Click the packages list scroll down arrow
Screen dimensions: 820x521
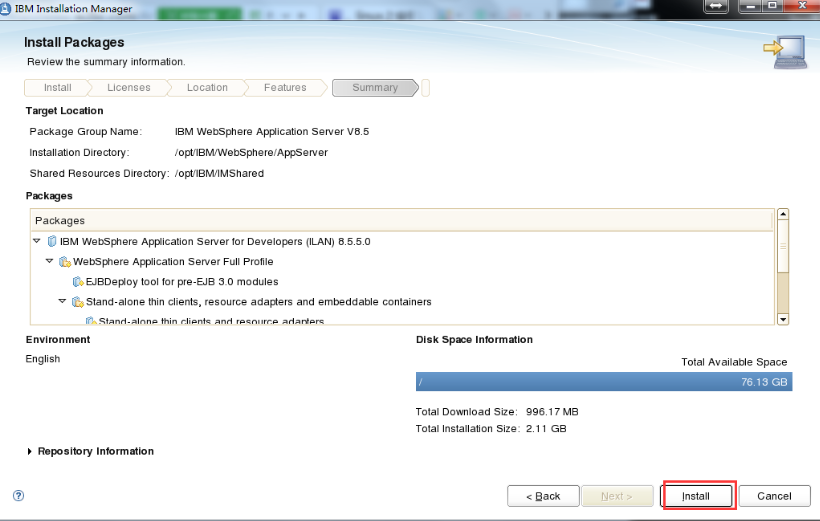pyautogui.click(x=783, y=319)
